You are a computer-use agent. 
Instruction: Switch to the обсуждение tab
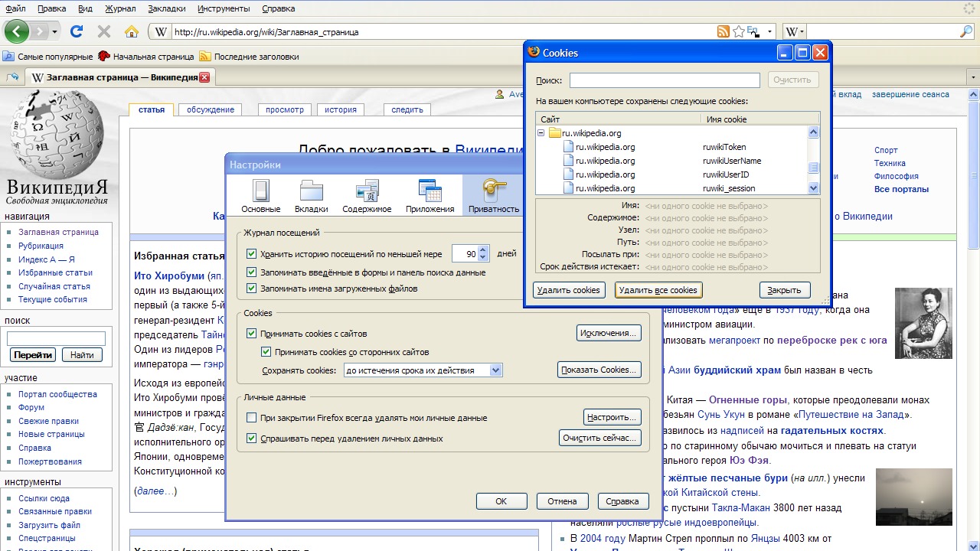point(211,109)
